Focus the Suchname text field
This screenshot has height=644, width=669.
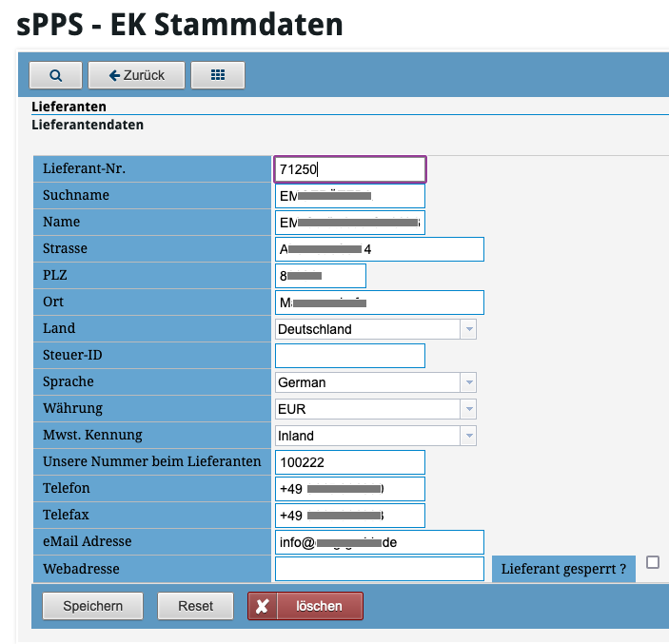[349, 196]
